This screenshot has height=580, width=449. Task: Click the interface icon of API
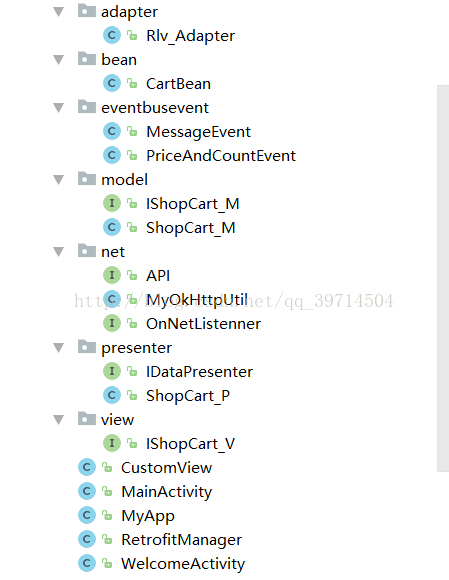click(x=112, y=275)
